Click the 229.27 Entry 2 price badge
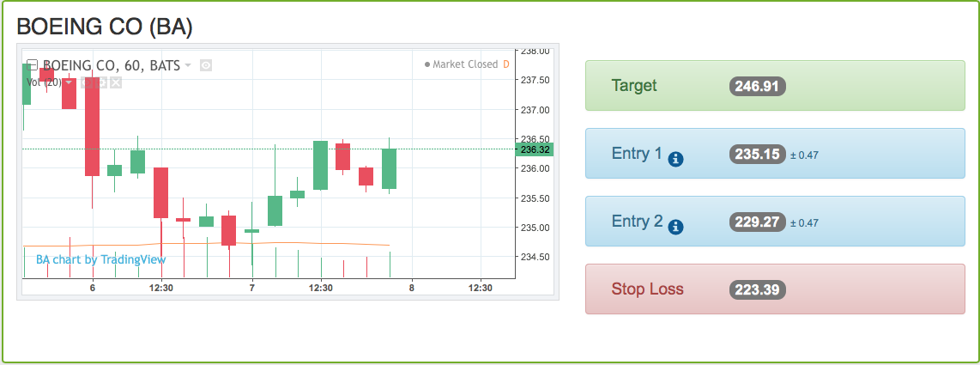The width and height of the screenshot is (980, 365). point(757,222)
